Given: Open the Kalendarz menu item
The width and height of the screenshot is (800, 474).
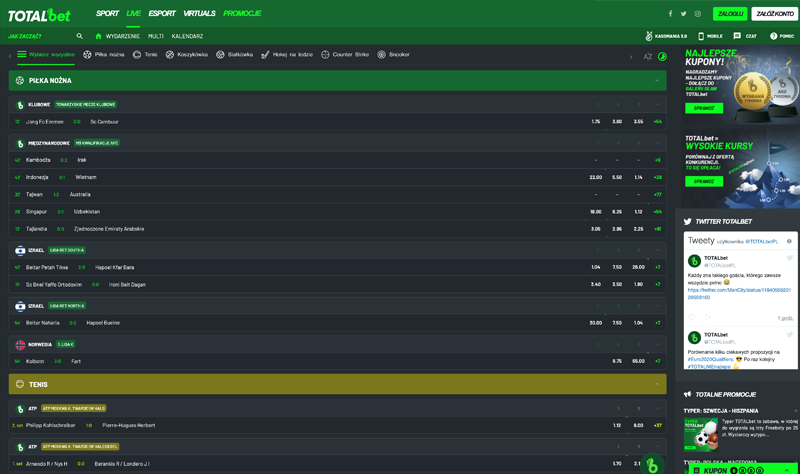Looking at the screenshot, I should (187, 36).
